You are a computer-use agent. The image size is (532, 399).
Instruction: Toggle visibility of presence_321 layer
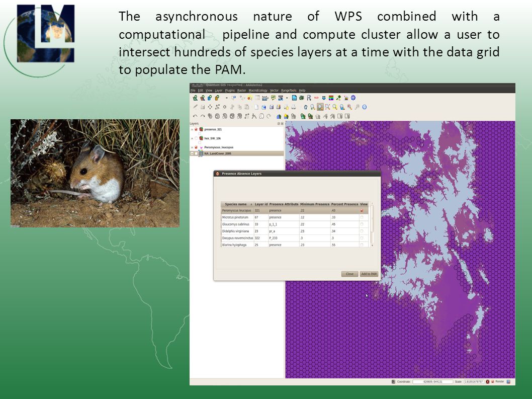pyautogui.click(x=196, y=129)
